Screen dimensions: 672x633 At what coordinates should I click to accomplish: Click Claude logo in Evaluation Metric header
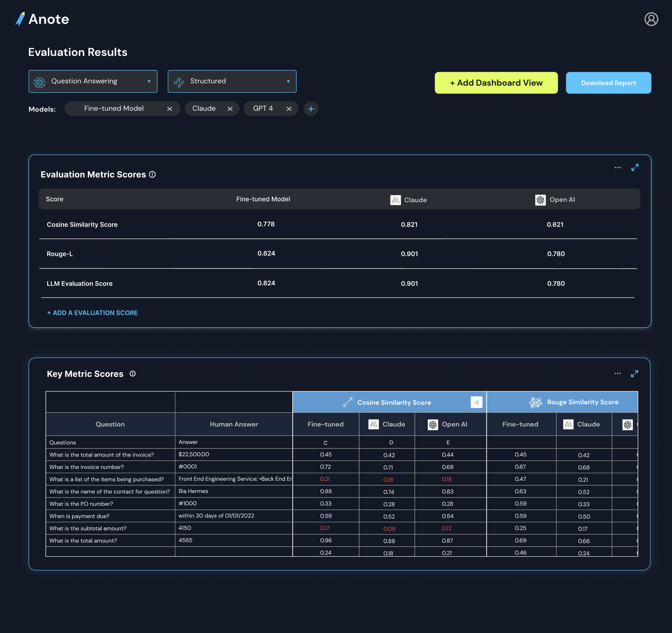coord(395,200)
